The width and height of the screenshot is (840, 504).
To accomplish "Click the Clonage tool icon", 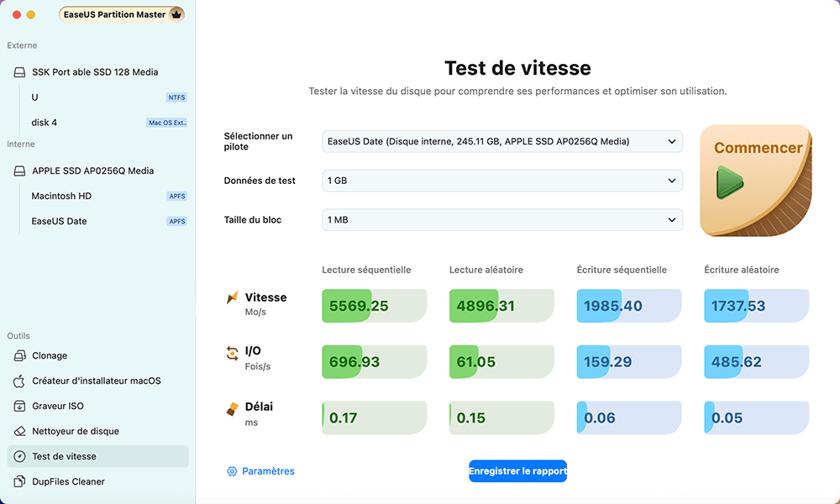I will (19, 355).
